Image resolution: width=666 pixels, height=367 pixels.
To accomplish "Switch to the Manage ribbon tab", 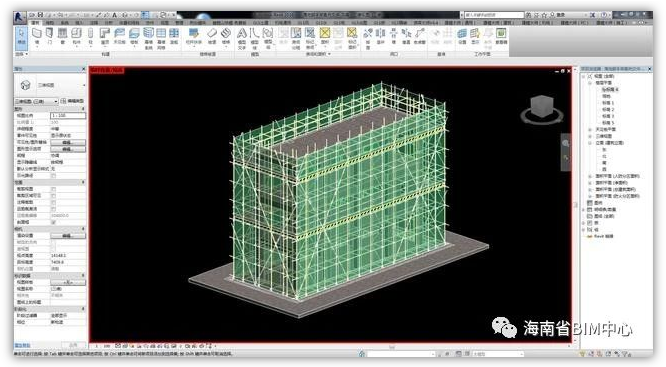I will (179, 23).
